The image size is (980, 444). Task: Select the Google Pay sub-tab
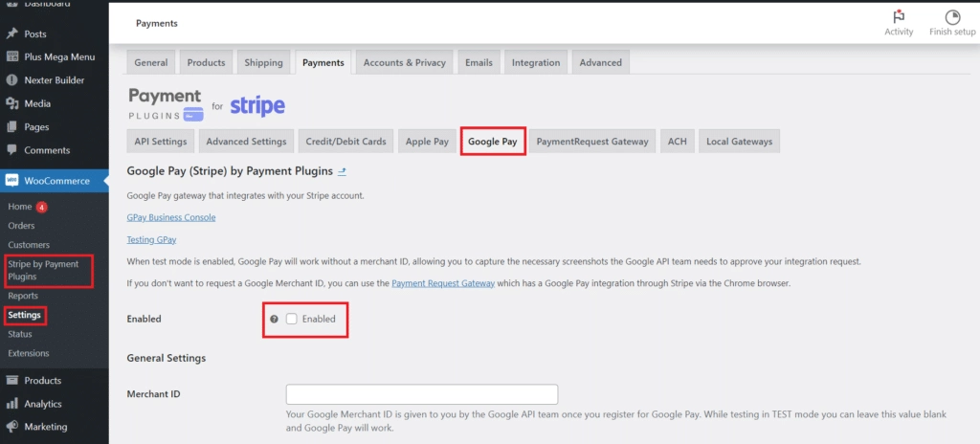pos(493,142)
